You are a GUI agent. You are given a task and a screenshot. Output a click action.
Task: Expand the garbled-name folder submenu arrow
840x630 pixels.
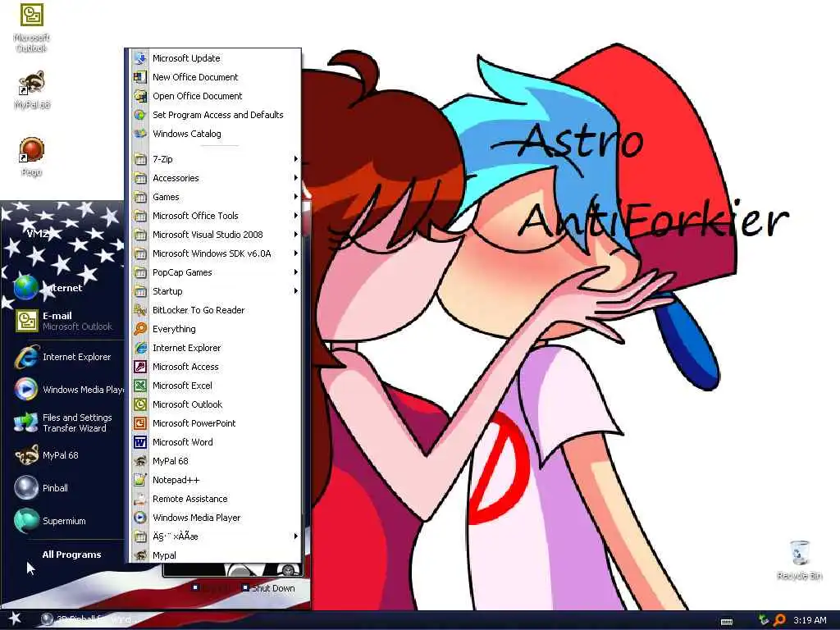tap(295, 536)
